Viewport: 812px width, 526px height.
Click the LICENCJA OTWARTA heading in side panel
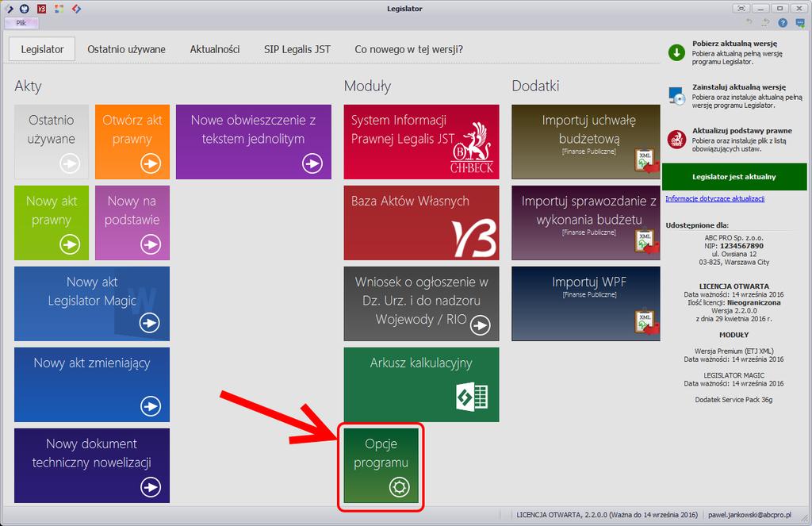tap(733, 286)
